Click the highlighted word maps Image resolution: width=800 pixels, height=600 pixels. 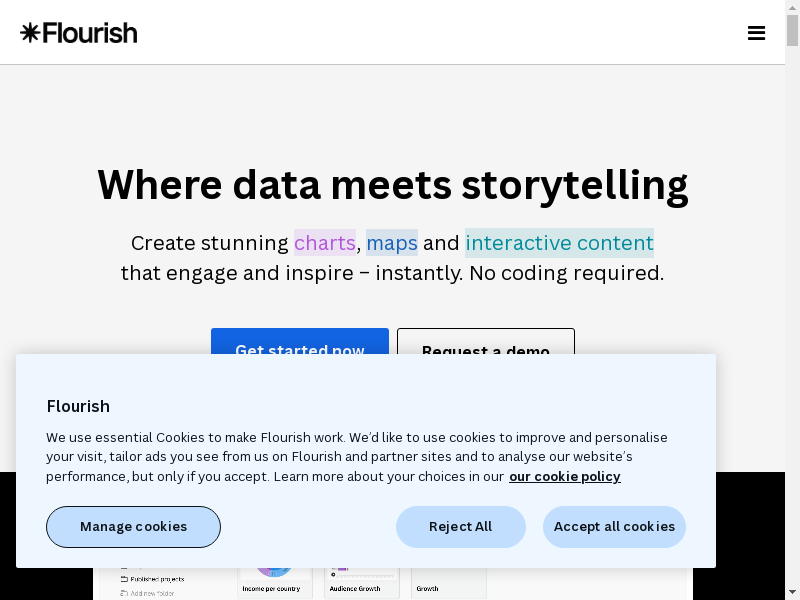[x=391, y=243]
